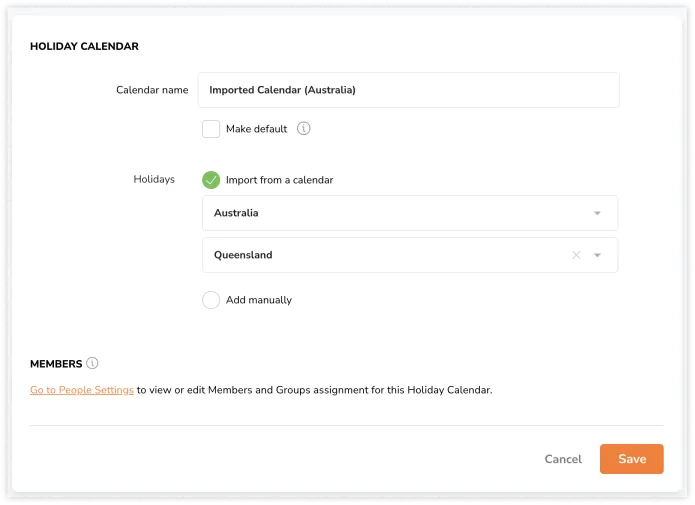
Task: Click the info icon beside Make default
Action: (304, 129)
